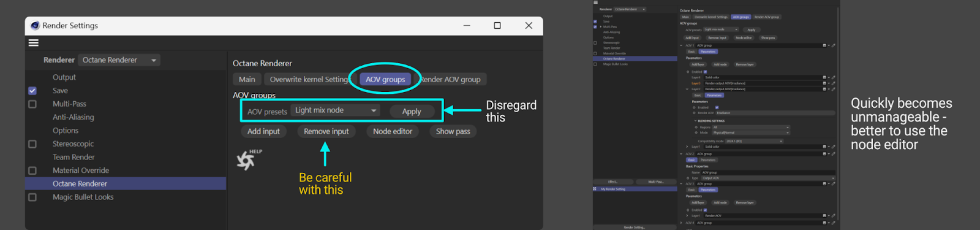Open hamburger menu in the small right panel
Screen dimensions: 980x230
tap(595, 2)
